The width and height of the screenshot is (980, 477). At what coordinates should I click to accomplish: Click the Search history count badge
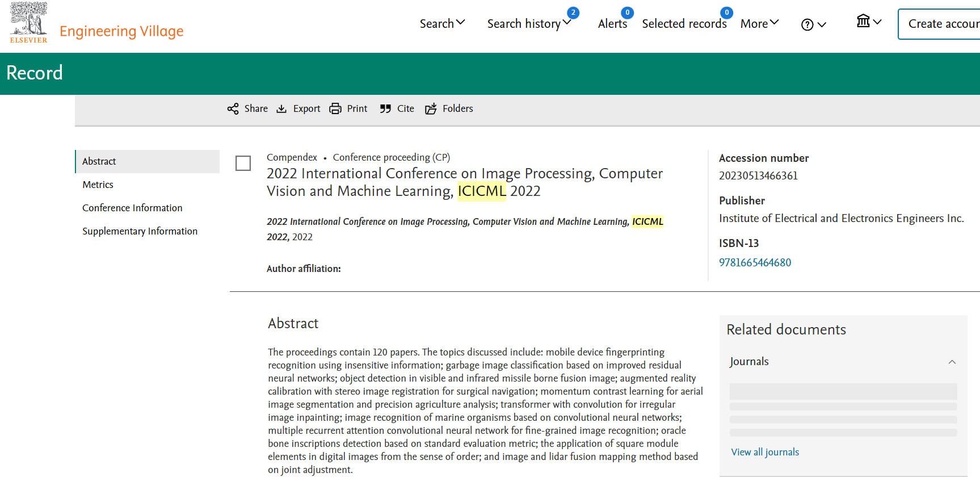tap(573, 12)
